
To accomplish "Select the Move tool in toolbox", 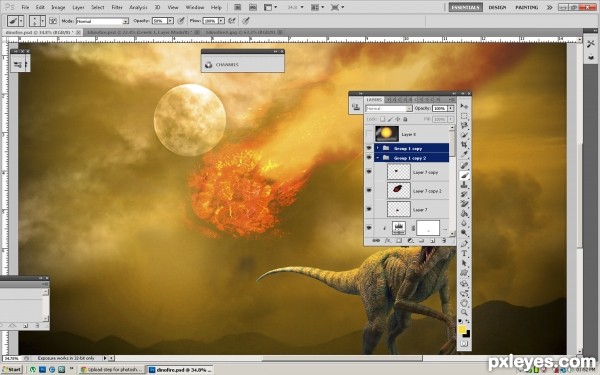I will 464,106.
